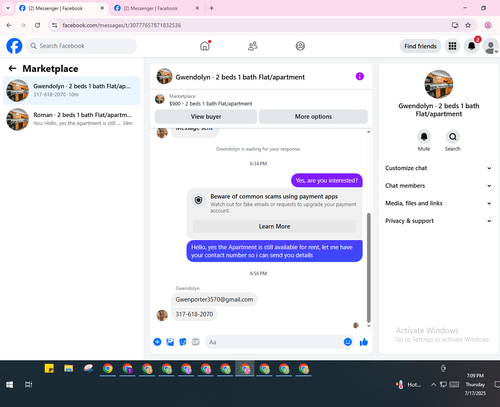
Task: Expand the Privacy & support section
Action: pyautogui.click(x=438, y=221)
